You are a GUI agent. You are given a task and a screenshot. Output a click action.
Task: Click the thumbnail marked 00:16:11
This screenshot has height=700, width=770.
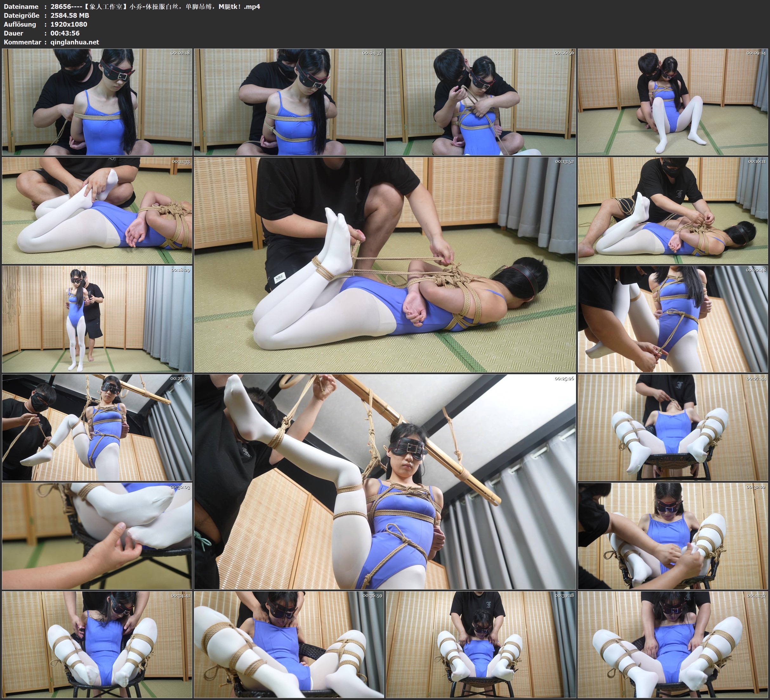(672, 210)
